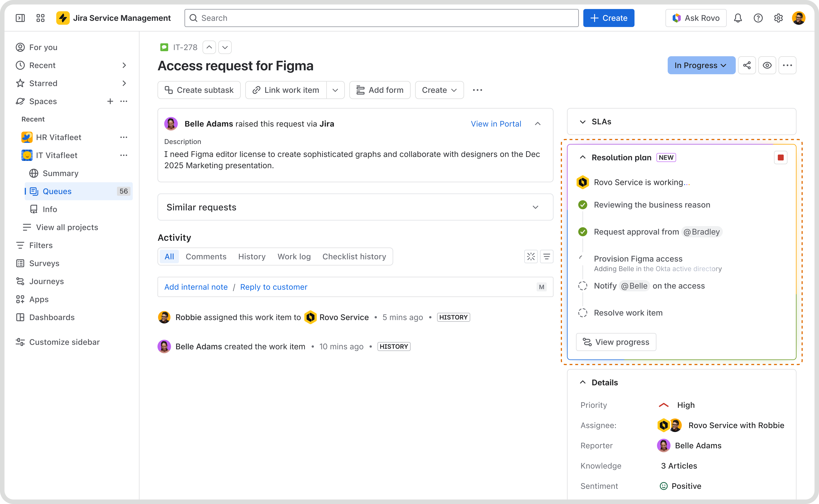Open Surveys in sidebar
The width and height of the screenshot is (819, 504).
click(x=38, y=263)
